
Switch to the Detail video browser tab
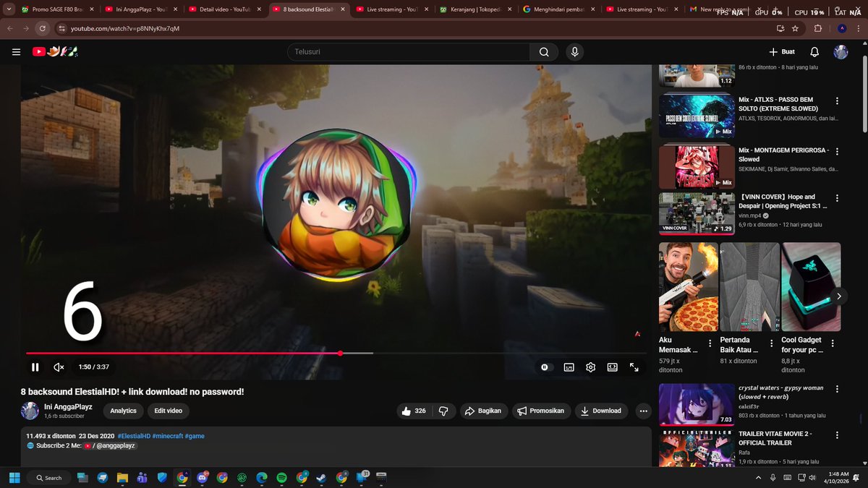[222, 10]
